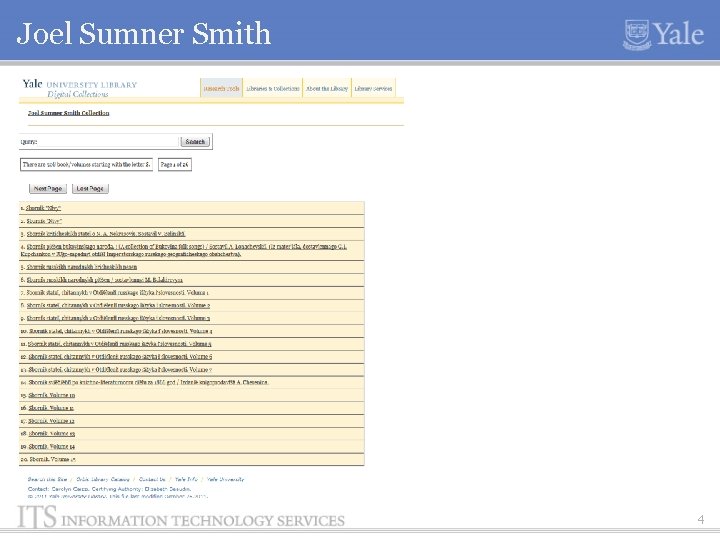The image size is (720, 540).
Task: Open item 12 Sbornik statei Volume 6
Action: pos(120,357)
